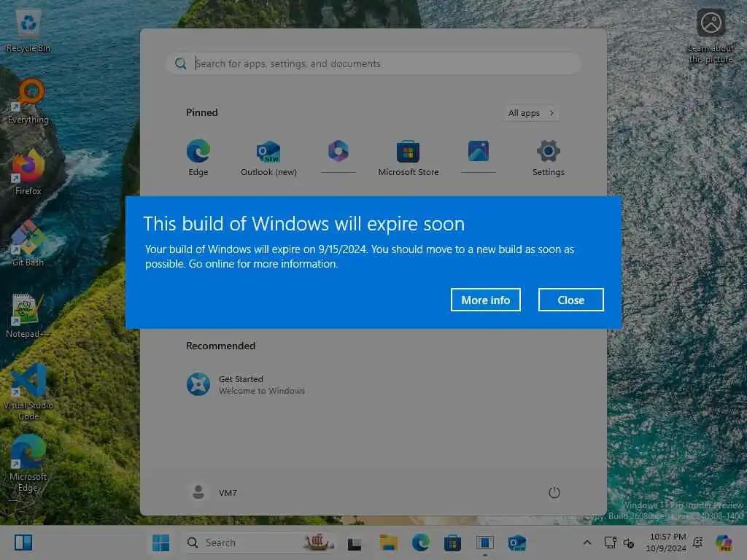The width and height of the screenshot is (747, 560).
Task: Click Learn about this picture icon
Action: tap(711, 36)
